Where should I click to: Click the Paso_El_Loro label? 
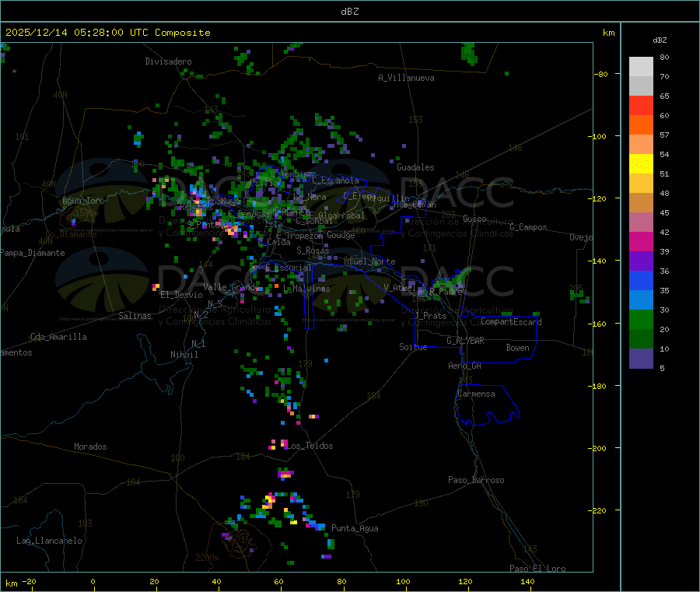538,569
